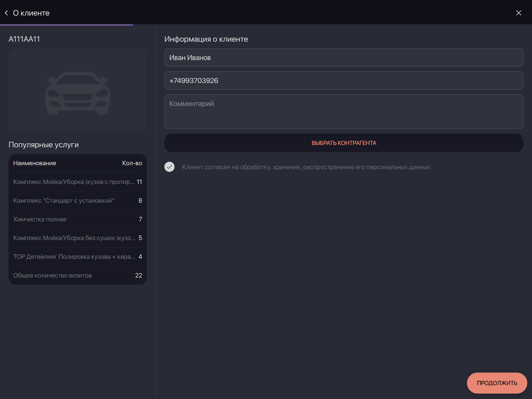The width and height of the screenshot is (532, 399).
Task: Select the Химчистка полная service row
Action: point(78,219)
